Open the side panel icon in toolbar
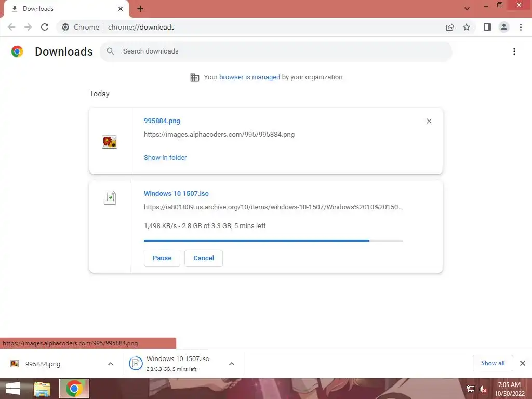532x399 pixels. 487,27
